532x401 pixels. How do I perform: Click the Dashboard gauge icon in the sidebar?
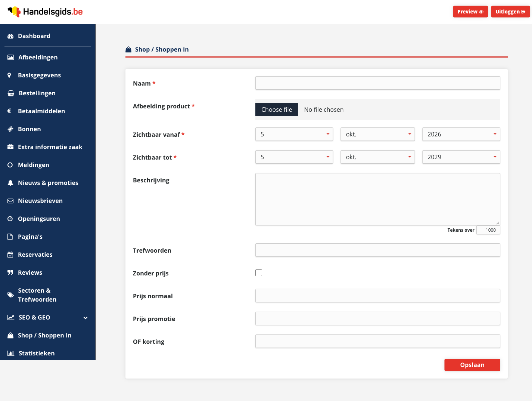click(x=10, y=36)
